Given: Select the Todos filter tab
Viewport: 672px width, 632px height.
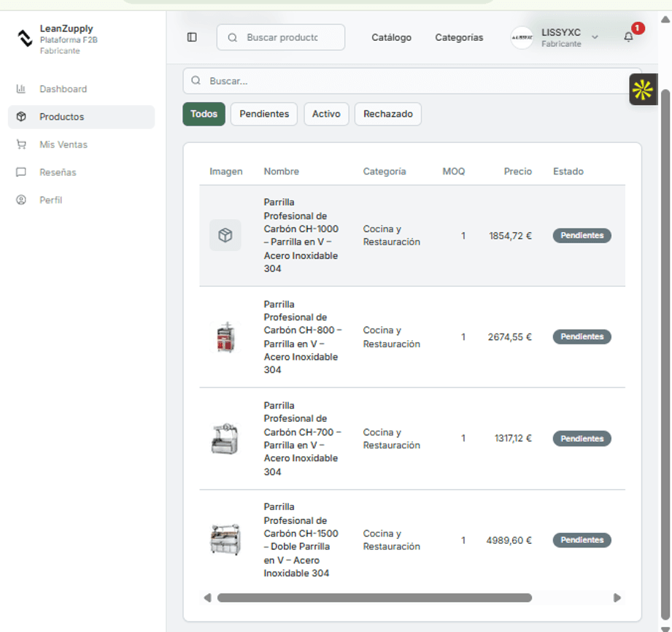Looking at the screenshot, I should coord(204,114).
